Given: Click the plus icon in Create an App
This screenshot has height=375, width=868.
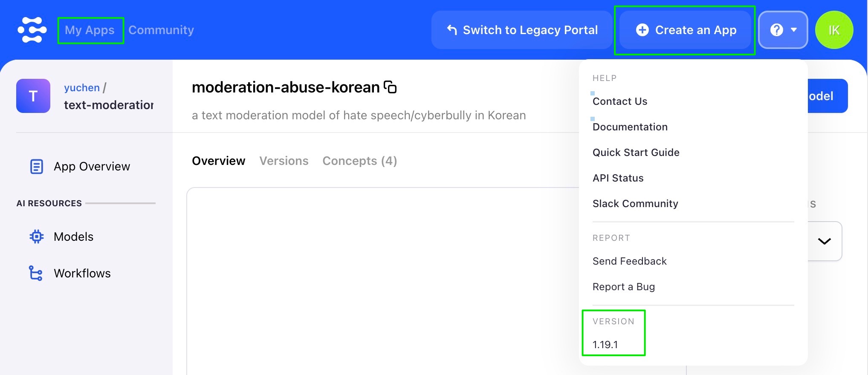Looking at the screenshot, I should [642, 30].
